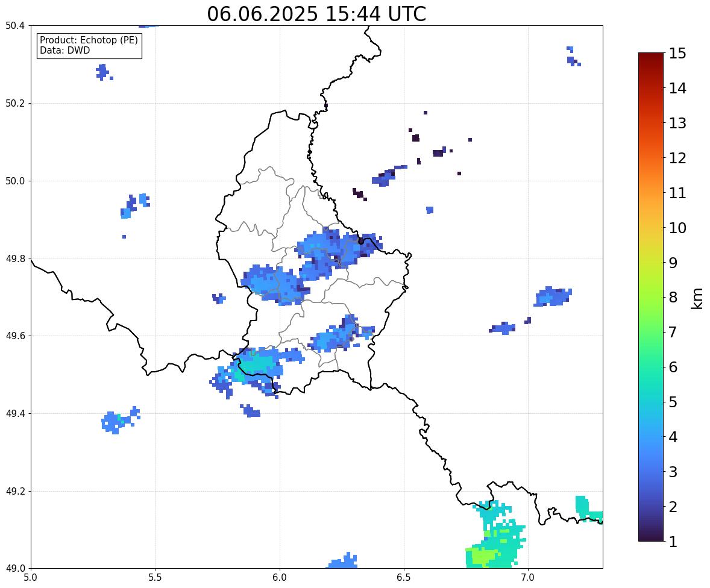Click colorbar tick label 14
Screen dimensions: 710x588
pyautogui.click(x=677, y=89)
